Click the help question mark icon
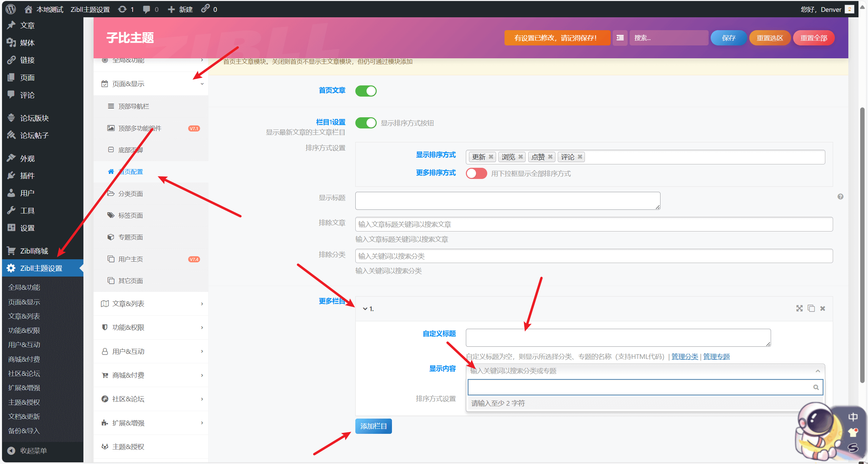868x464 pixels. [840, 197]
